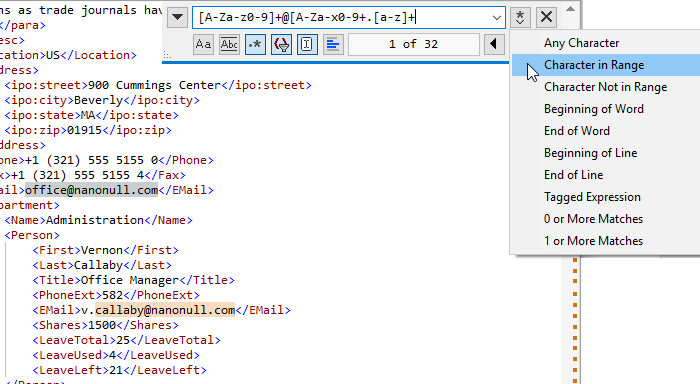
Task: Expand find options with the down triangle
Action: coord(177,17)
